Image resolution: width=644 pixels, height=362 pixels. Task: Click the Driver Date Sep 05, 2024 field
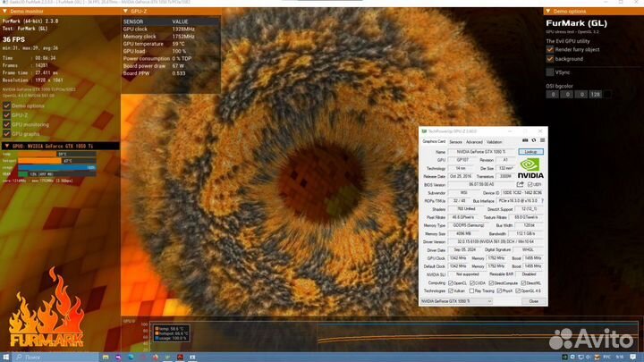[x=464, y=249]
